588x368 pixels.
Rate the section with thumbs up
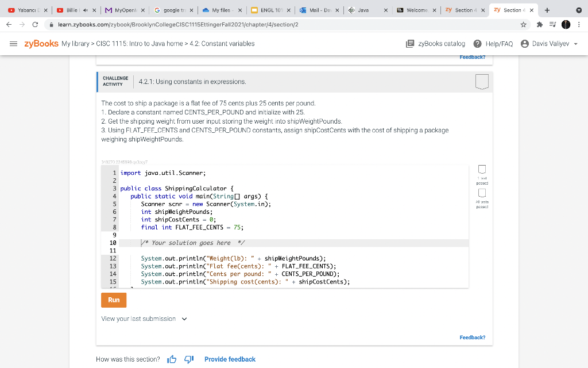(x=171, y=359)
